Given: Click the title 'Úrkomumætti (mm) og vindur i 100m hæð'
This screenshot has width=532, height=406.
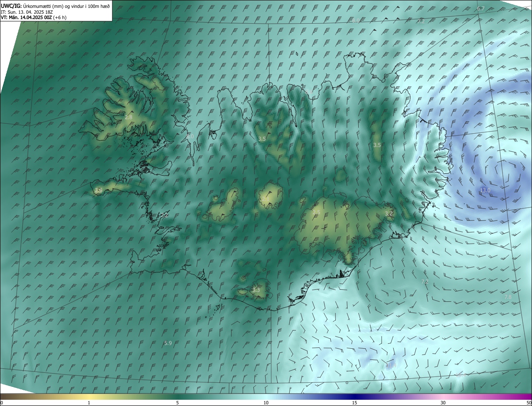Looking at the screenshot, I should [66, 6].
